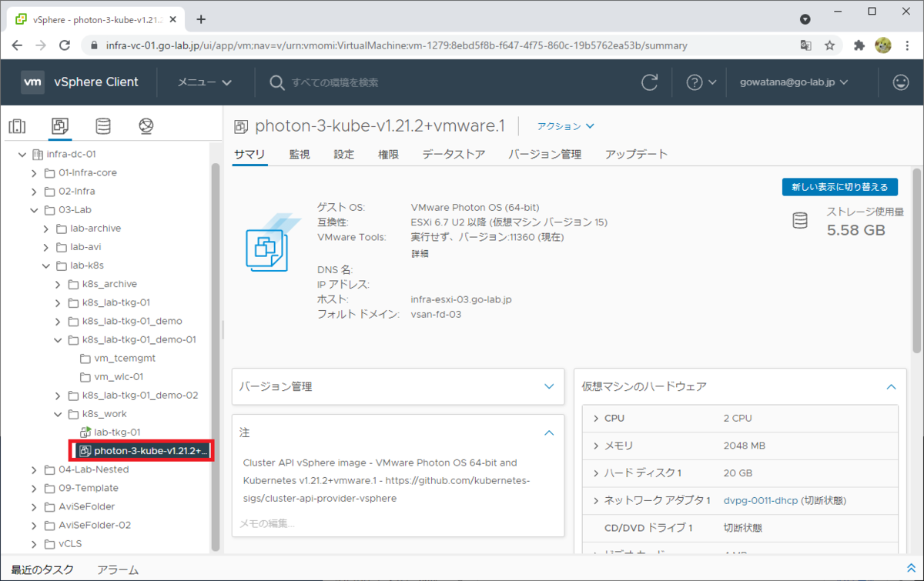The width and height of the screenshot is (924, 581).
Task: Click the translate page icon
Action: 805,45
